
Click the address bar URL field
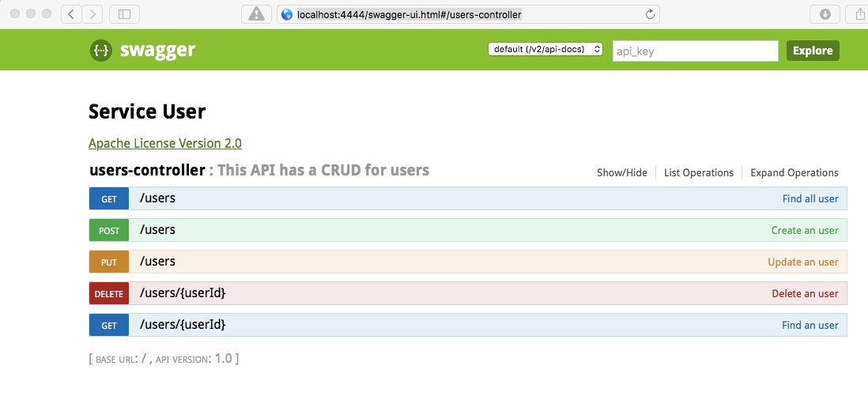coord(468,14)
